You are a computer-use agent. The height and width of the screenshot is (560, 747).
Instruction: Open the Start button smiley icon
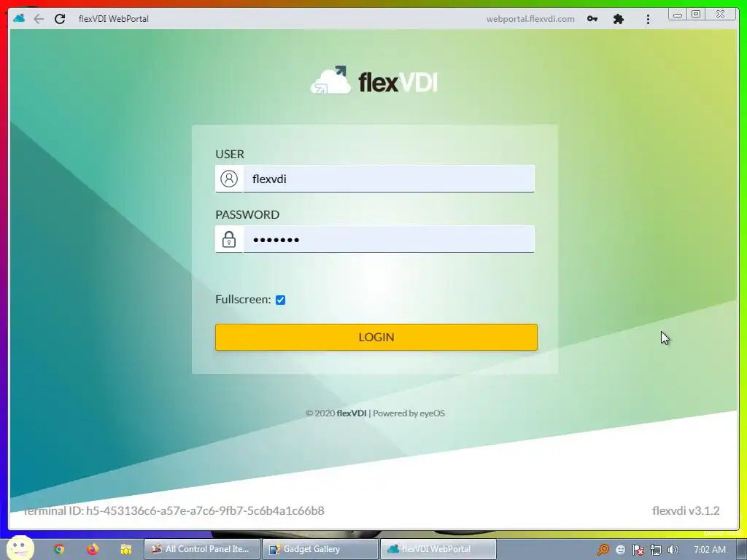point(20,548)
